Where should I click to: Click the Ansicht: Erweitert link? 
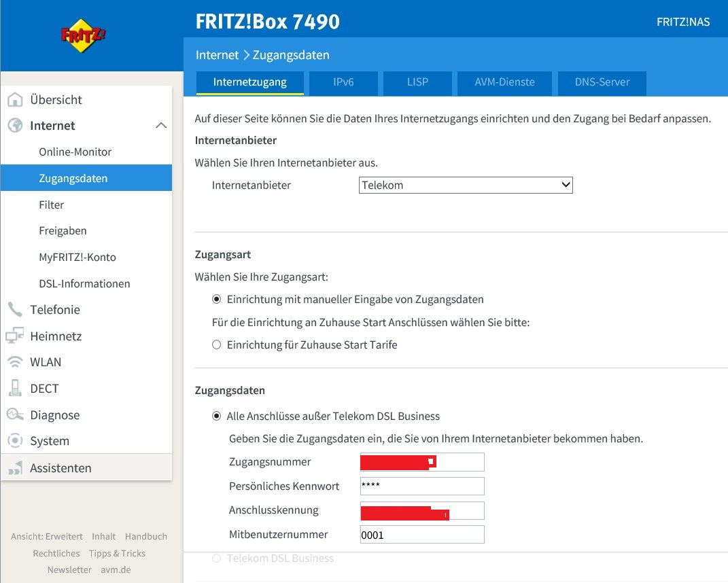click(47, 536)
